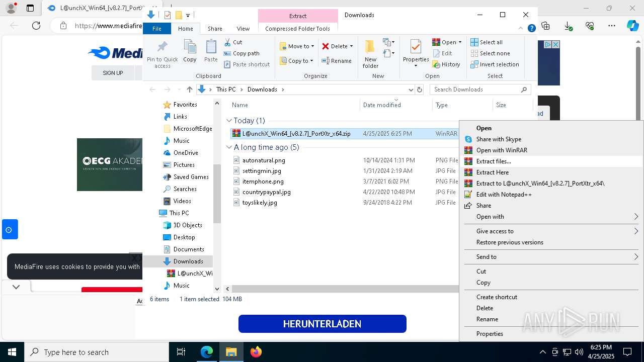Open the File ribbon tab
644x362 pixels.
click(157, 29)
